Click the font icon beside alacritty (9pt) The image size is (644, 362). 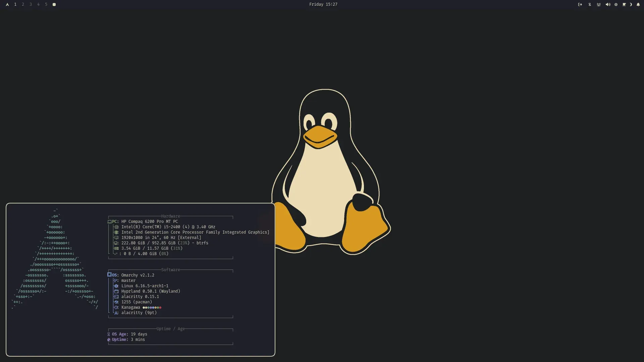pos(116,313)
